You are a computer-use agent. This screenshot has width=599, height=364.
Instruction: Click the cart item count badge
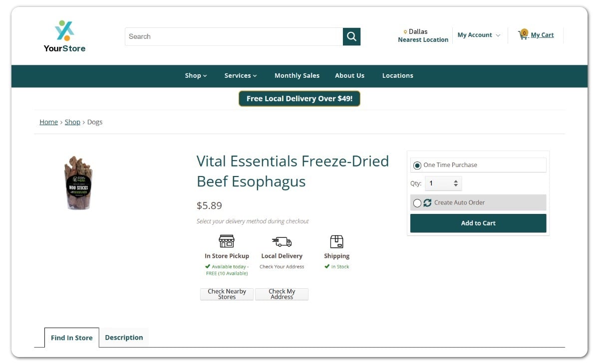tap(524, 32)
